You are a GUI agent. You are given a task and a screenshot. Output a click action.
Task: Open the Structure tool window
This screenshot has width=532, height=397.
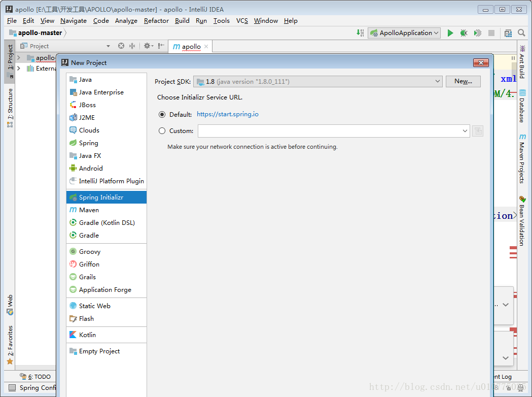coord(10,108)
